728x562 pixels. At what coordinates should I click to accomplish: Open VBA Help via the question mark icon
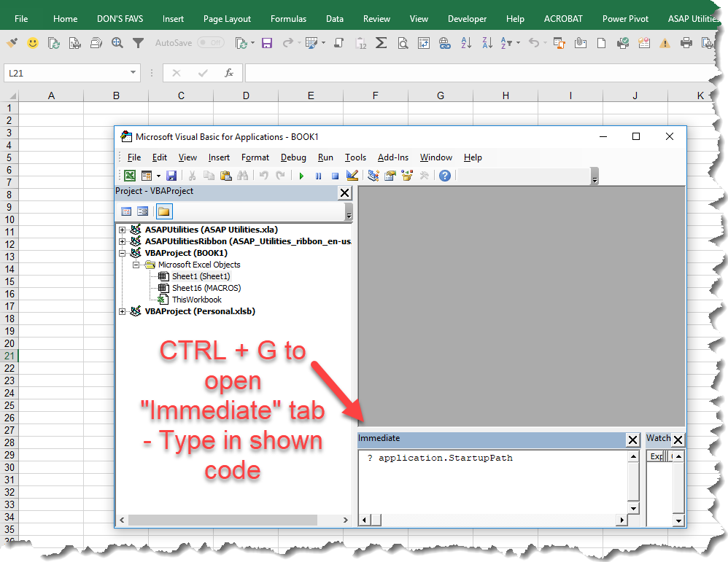coord(444,175)
